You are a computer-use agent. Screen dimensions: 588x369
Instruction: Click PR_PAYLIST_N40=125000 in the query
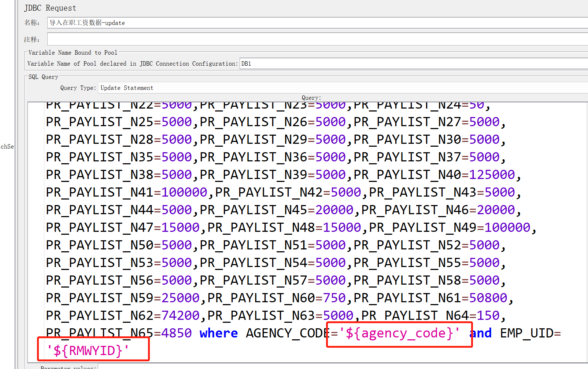pyautogui.click(x=434, y=175)
